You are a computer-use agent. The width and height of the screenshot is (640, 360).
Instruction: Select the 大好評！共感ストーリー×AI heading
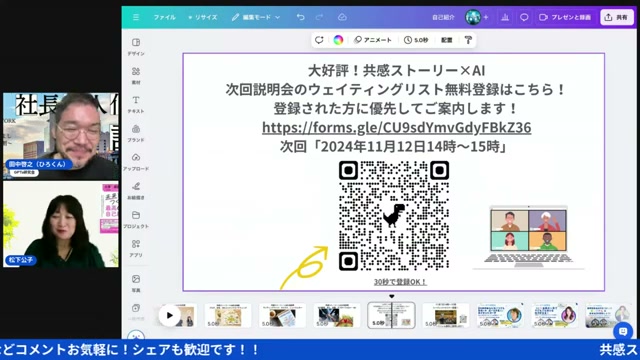click(396, 71)
